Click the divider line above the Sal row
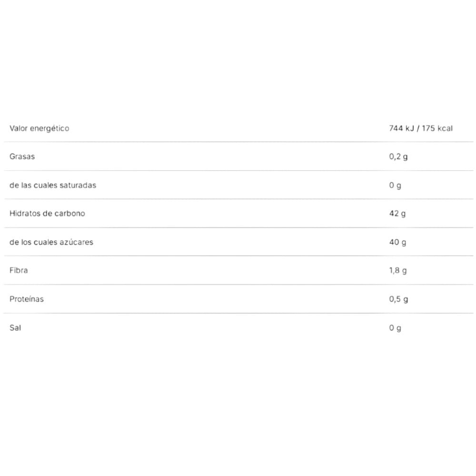The width and height of the screenshot is (476, 476). click(238, 313)
